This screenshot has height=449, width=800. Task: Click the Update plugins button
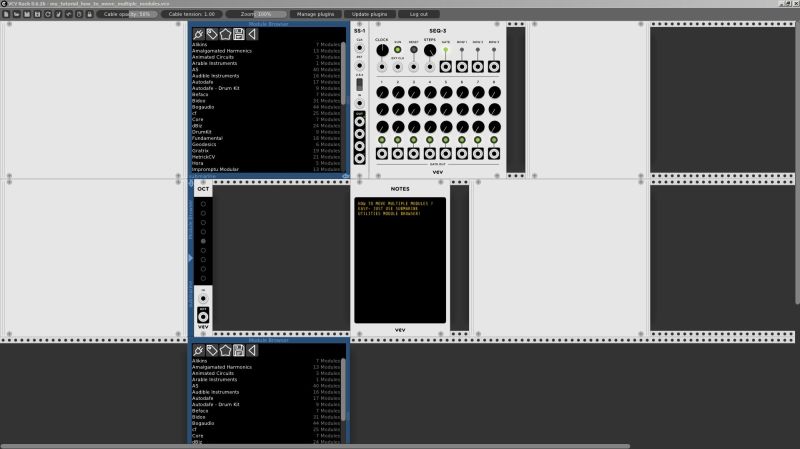(x=369, y=14)
